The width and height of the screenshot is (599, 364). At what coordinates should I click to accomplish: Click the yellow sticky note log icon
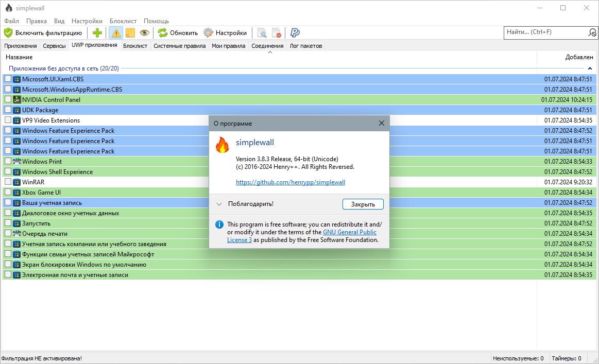130,33
